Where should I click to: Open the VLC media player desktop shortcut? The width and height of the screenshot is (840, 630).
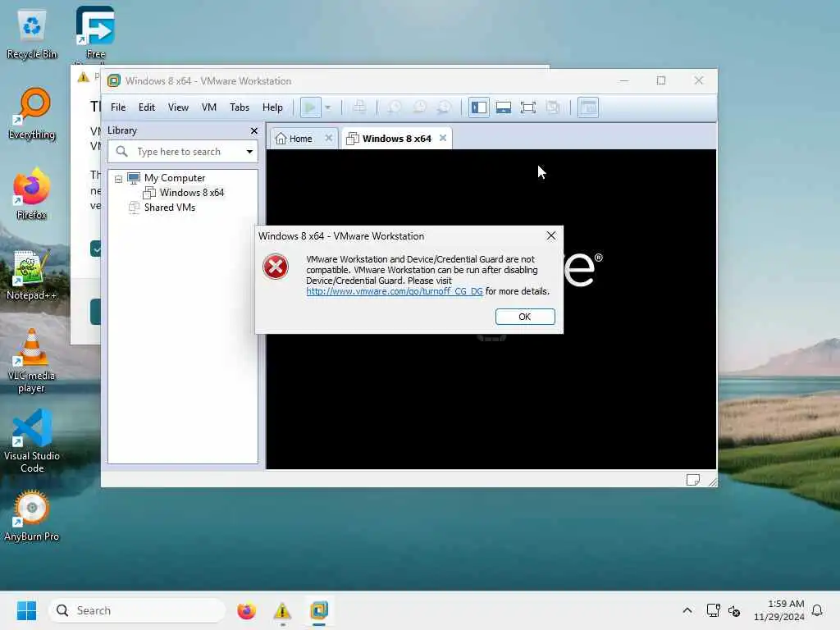(32, 360)
